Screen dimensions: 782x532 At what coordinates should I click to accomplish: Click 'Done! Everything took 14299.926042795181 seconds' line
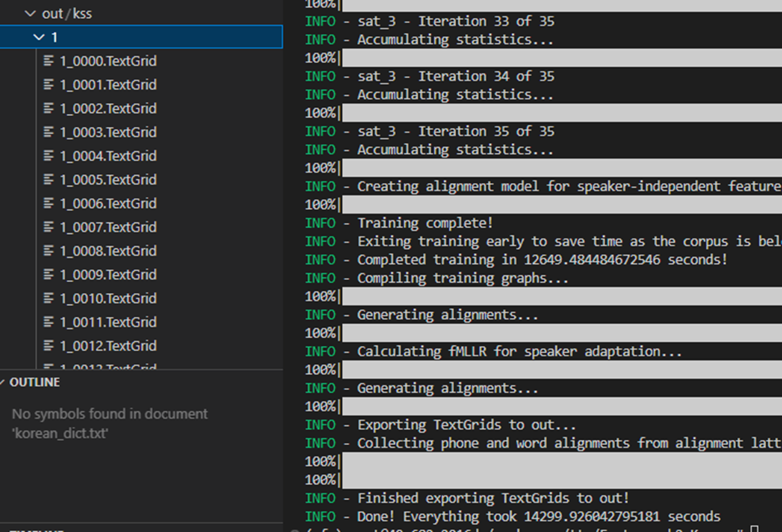tap(513, 517)
